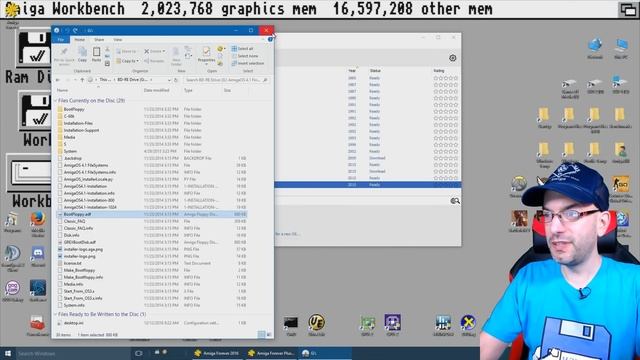This screenshot has width=640, height=360.
Task: Click the Properties icon in the ribbon
Action: coord(206,52)
